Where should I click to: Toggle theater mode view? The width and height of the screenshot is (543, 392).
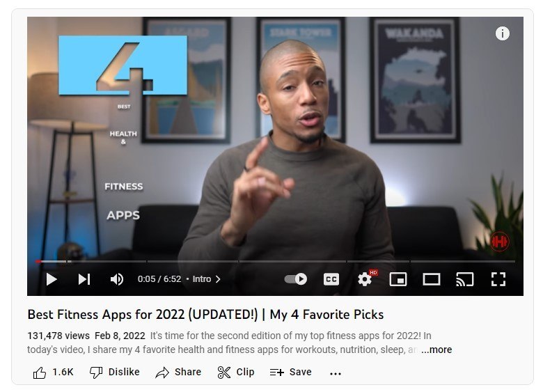point(432,279)
